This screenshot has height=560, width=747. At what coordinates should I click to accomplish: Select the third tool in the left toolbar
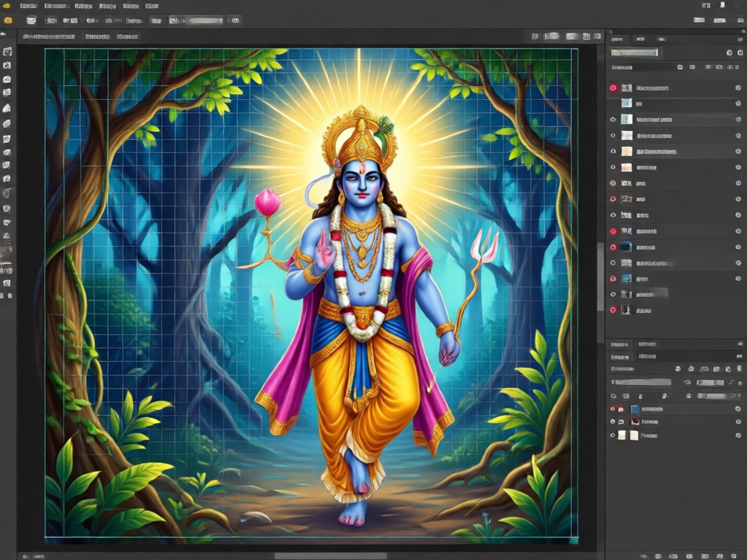tap(7, 79)
